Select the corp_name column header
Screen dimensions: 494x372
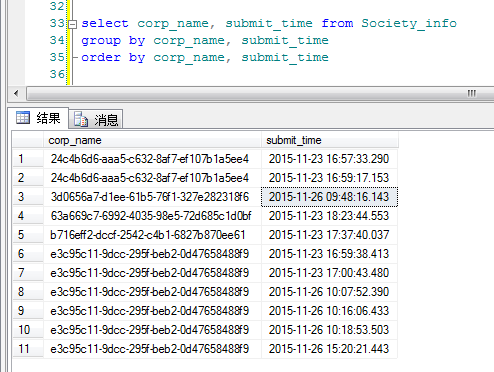click(x=152, y=140)
